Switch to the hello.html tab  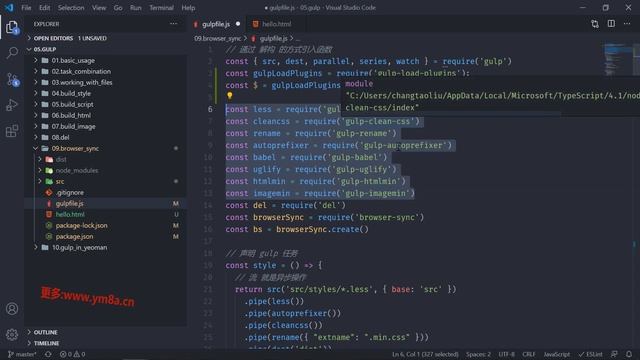(x=277, y=24)
